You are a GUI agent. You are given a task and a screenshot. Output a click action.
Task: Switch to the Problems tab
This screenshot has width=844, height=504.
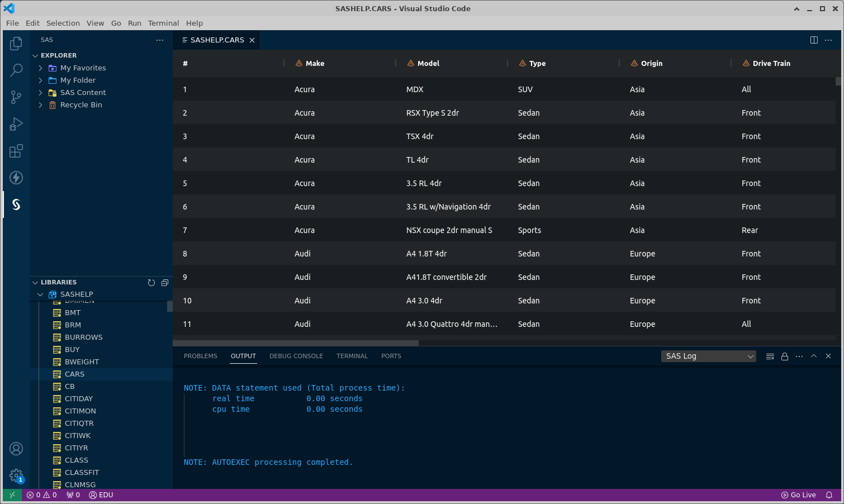200,356
